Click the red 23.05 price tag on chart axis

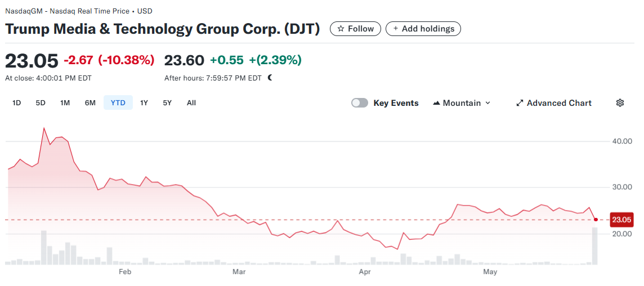click(x=622, y=220)
